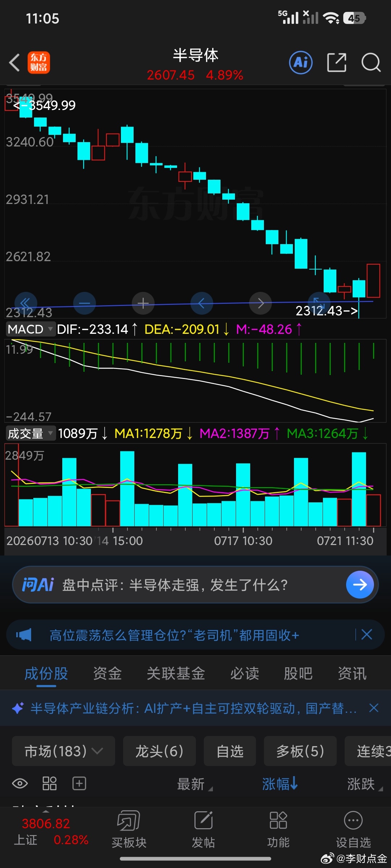The image size is (391, 868).
Task: Open the Ai assistant round icon
Action: tap(301, 63)
